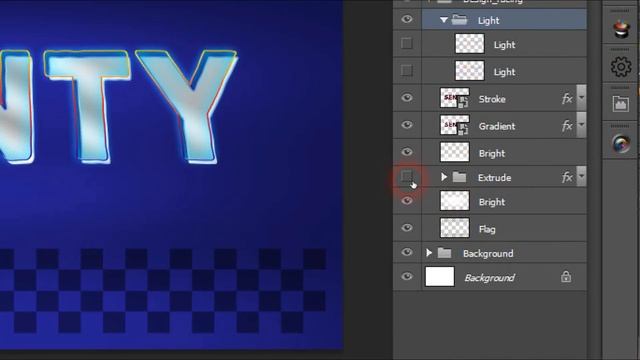Click the fx icon on the Gradient layer

[567, 126]
